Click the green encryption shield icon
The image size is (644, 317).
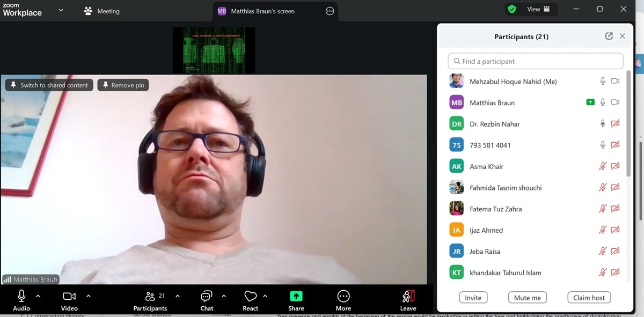pyautogui.click(x=512, y=9)
